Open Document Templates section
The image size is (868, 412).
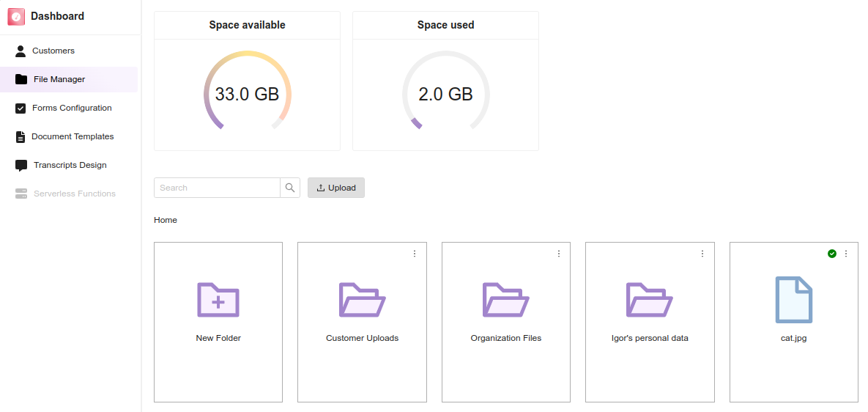tap(69, 137)
